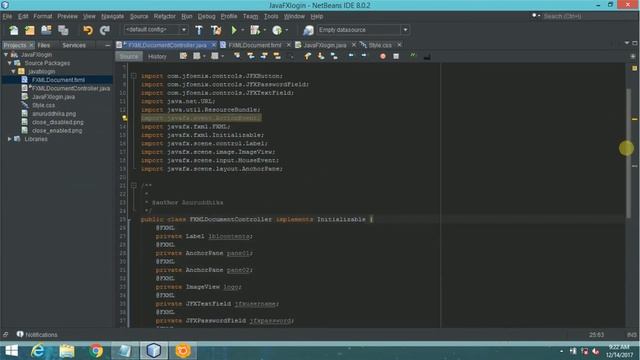640x360 pixels.
Task: Collapse the imports code fold at line 8
Action: [x=133, y=76]
